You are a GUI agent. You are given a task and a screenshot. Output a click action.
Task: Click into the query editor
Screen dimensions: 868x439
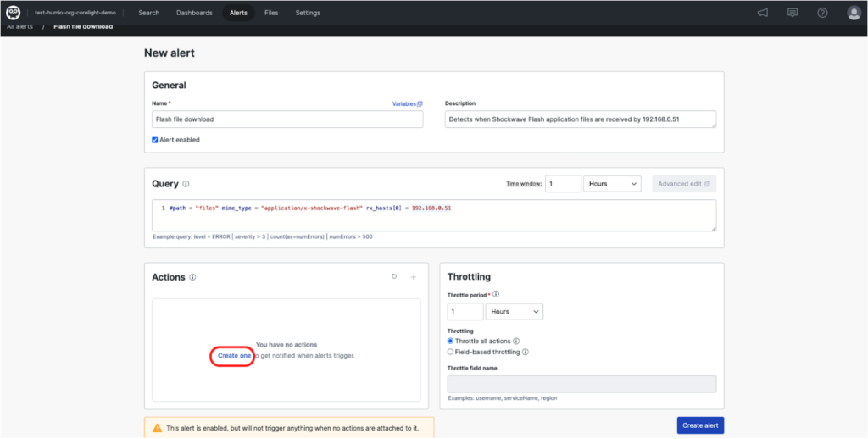tap(434, 215)
